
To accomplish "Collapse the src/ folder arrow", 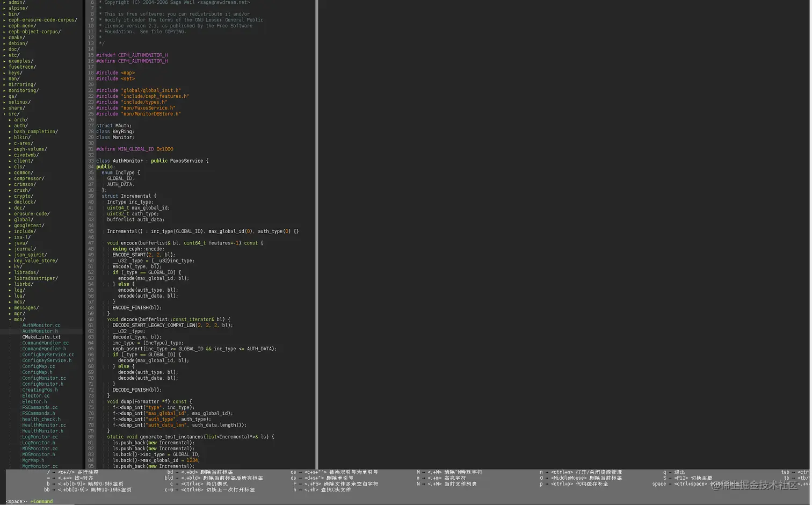I will [4, 114].
